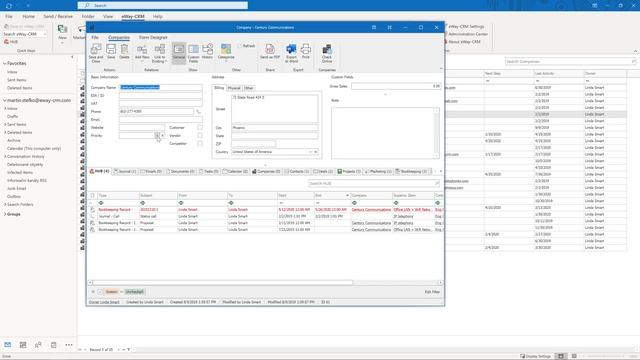
Task: Open the File menu of company window
Action: 95,38
